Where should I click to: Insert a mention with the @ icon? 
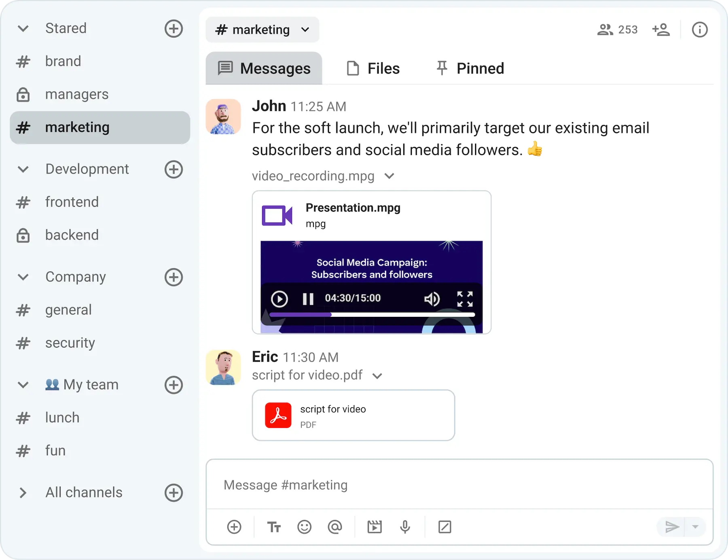335,527
